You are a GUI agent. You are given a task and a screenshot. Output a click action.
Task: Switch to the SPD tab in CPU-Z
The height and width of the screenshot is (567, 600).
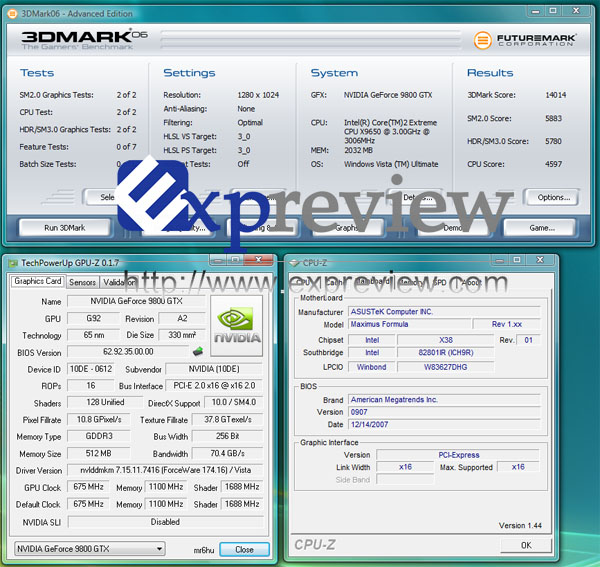tap(441, 282)
